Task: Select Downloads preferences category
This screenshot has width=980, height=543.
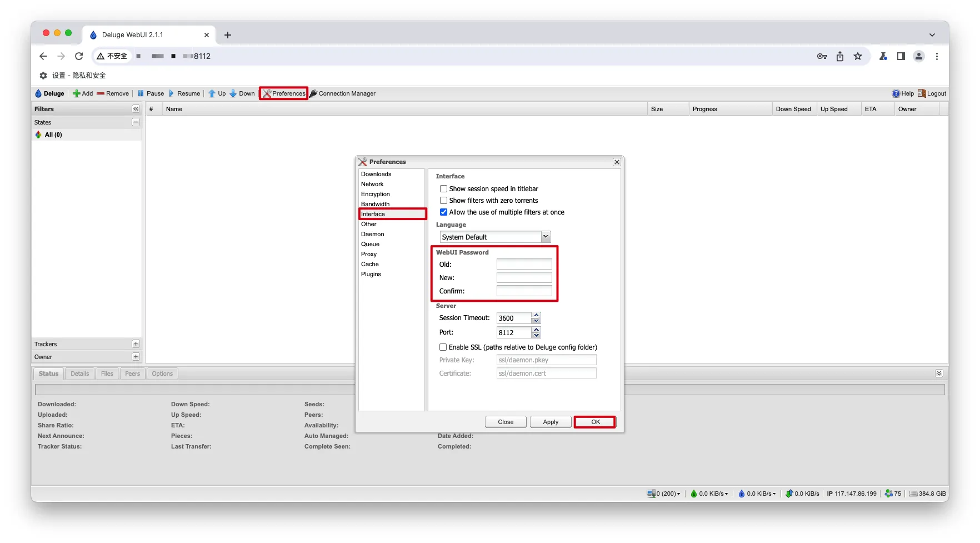Action: coord(392,174)
